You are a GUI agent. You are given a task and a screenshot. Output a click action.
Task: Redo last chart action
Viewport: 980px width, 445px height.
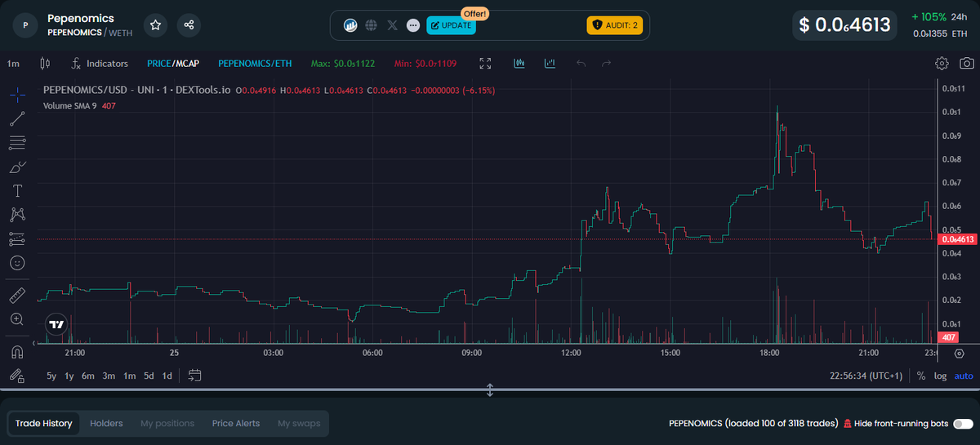point(606,64)
